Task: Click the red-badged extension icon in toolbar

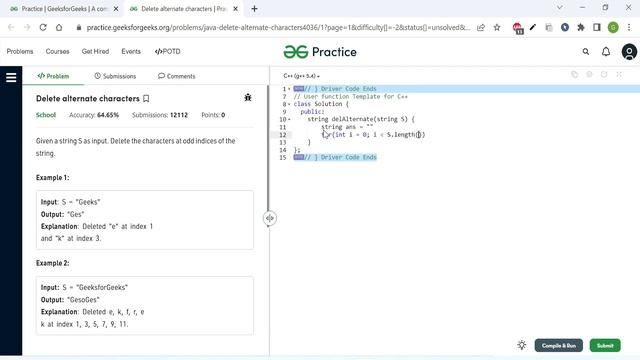Action: [x=518, y=28]
